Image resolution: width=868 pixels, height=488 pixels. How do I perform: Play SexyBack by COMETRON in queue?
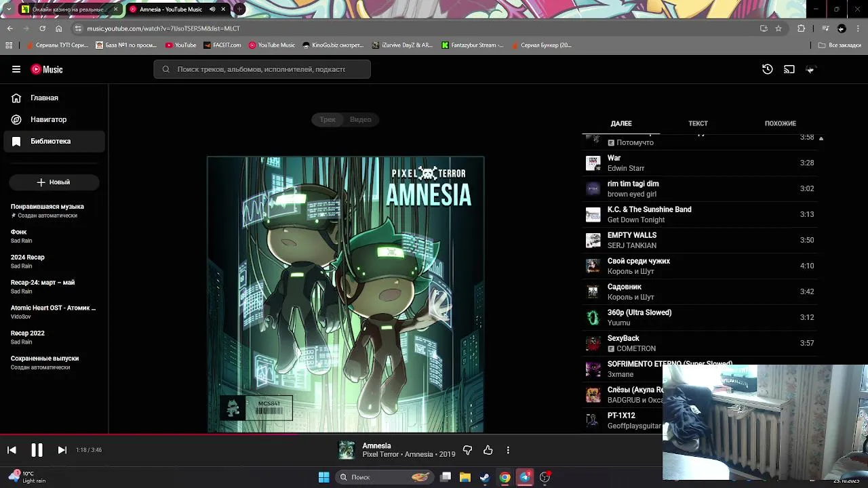coord(700,343)
